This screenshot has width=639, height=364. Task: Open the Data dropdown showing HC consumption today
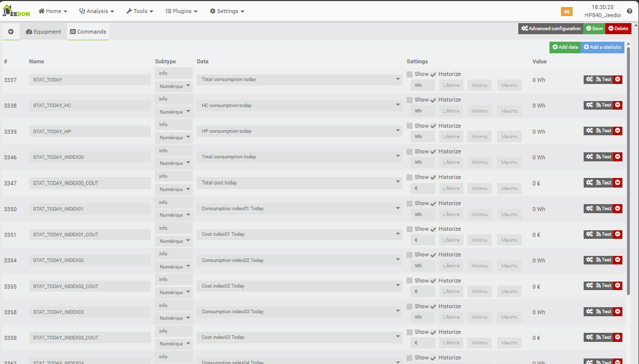(x=299, y=106)
